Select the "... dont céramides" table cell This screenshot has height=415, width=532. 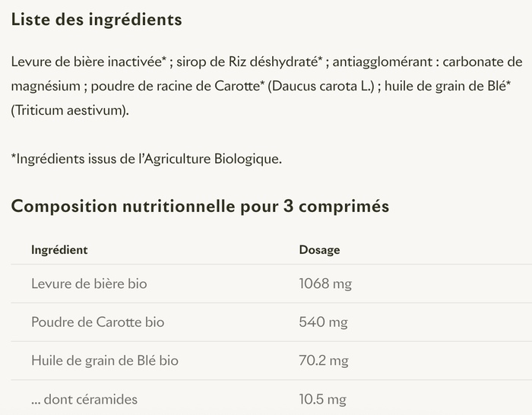pyautogui.click(x=84, y=399)
